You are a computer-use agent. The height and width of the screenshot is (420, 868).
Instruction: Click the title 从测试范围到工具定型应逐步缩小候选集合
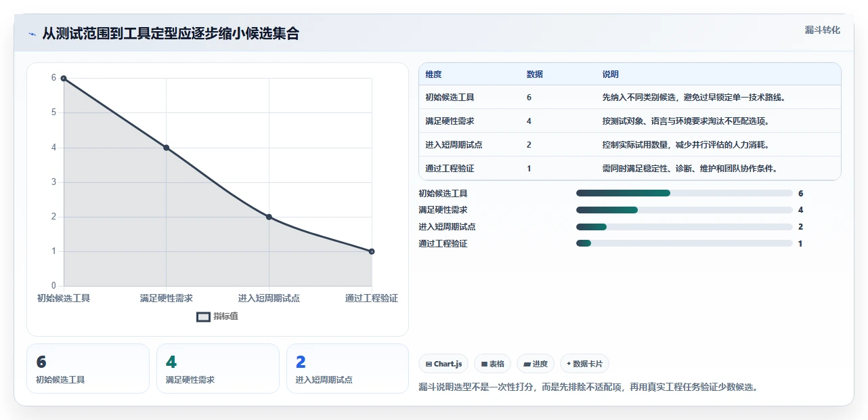coord(171,33)
